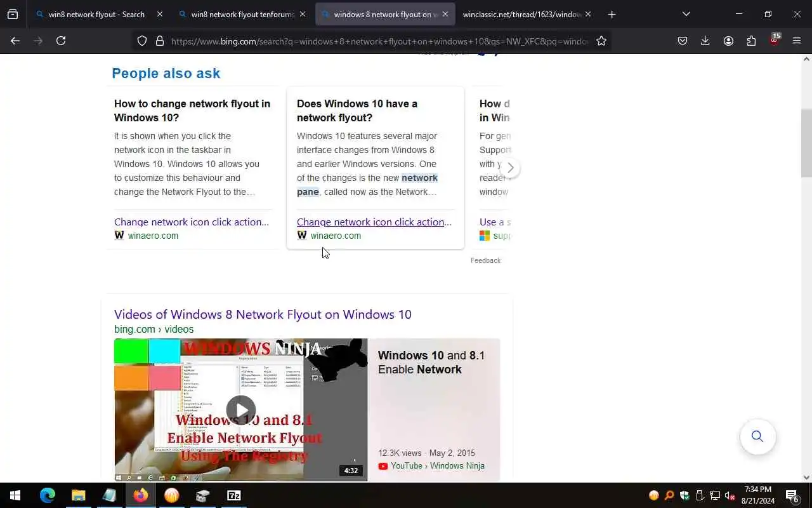This screenshot has height=508, width=812.
Task: Close the tenforums search tab
Action: coord(302,14)
